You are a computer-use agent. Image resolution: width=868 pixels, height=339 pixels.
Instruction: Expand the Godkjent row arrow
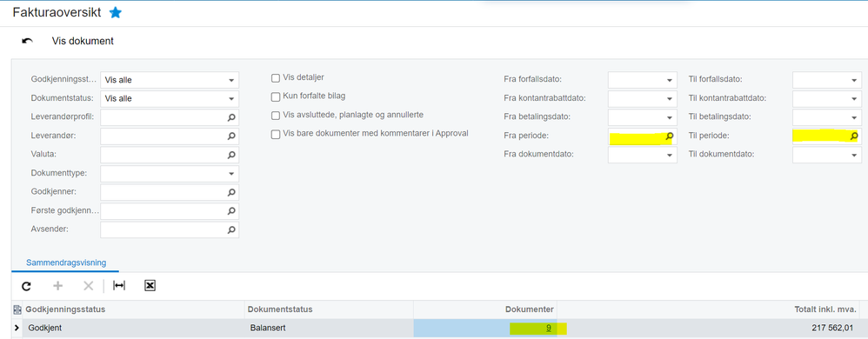[17, 328]
